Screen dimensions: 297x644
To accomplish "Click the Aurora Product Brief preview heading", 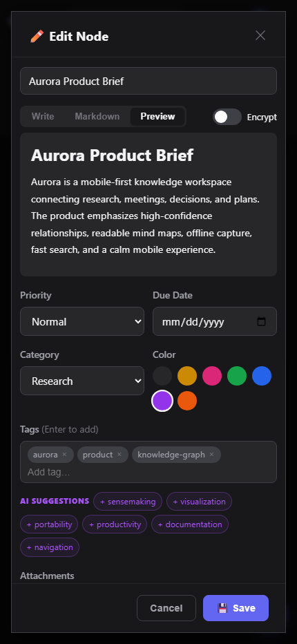I will point(112,155).
